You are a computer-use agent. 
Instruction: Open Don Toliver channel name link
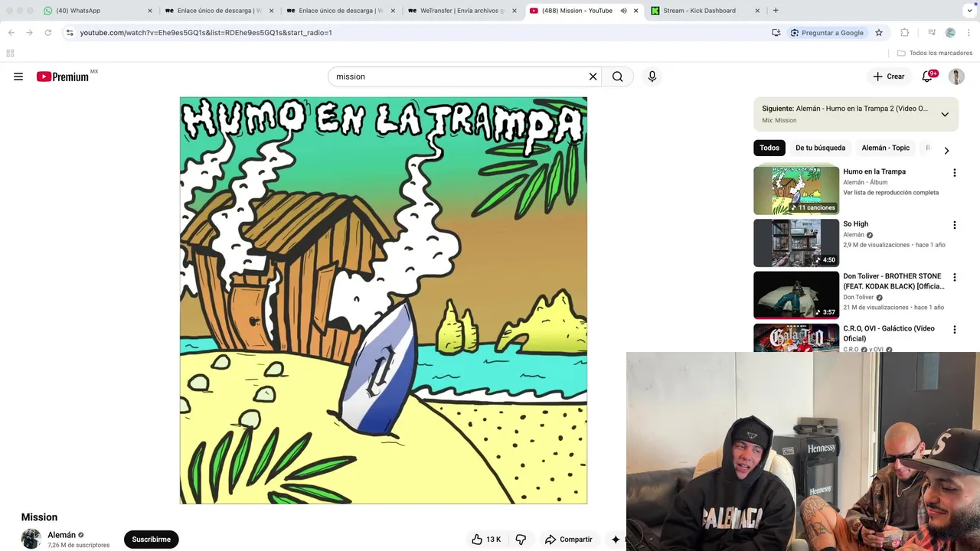tap(858, 298)
